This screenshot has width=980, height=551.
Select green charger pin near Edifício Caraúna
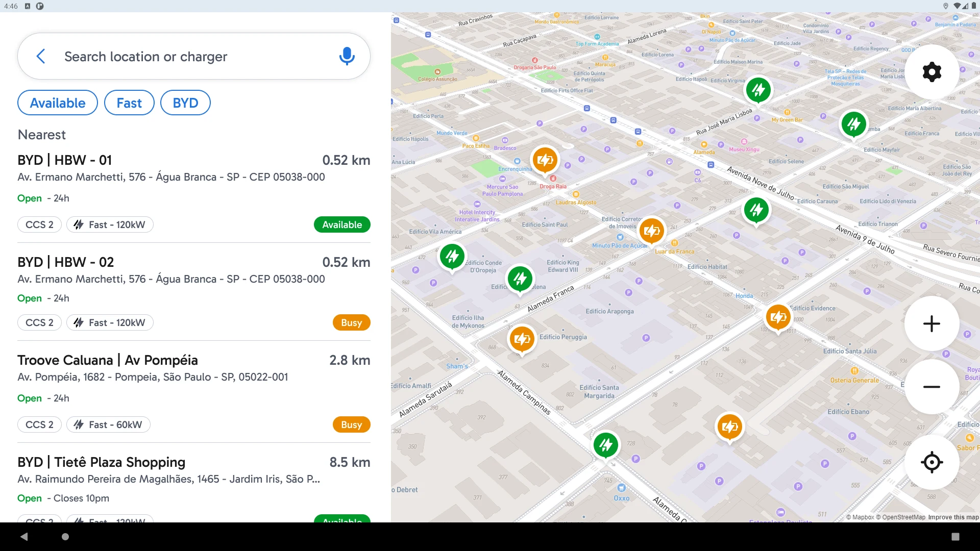click(x=756, y=210)
